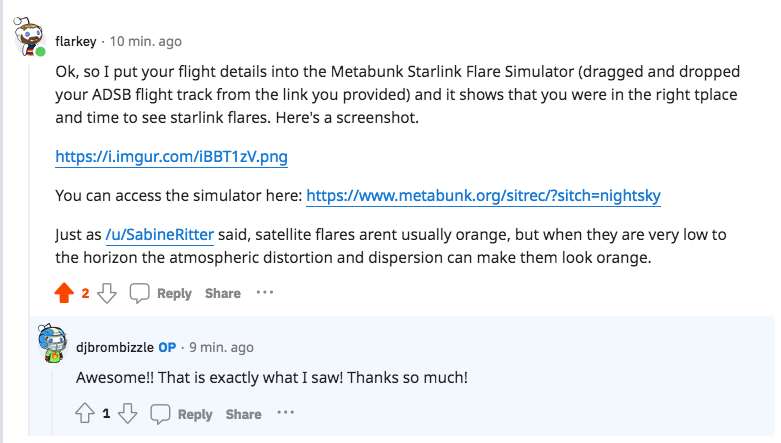Downvote flarkey's comment
This screenshot has width=781, height=443.
(x=109, y=293)
